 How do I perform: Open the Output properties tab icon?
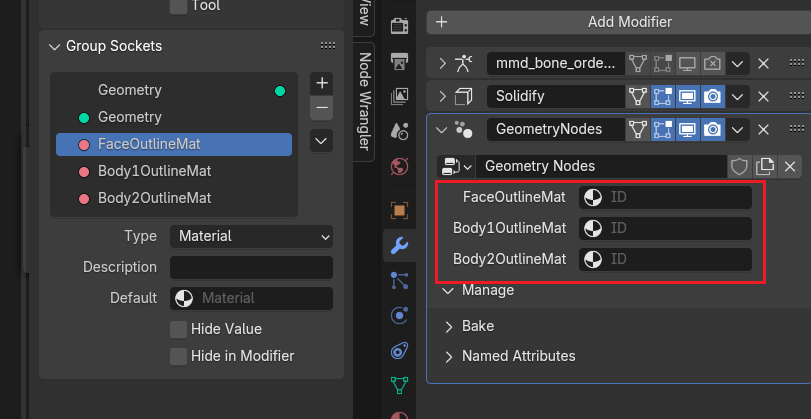(x=399, y=62)
